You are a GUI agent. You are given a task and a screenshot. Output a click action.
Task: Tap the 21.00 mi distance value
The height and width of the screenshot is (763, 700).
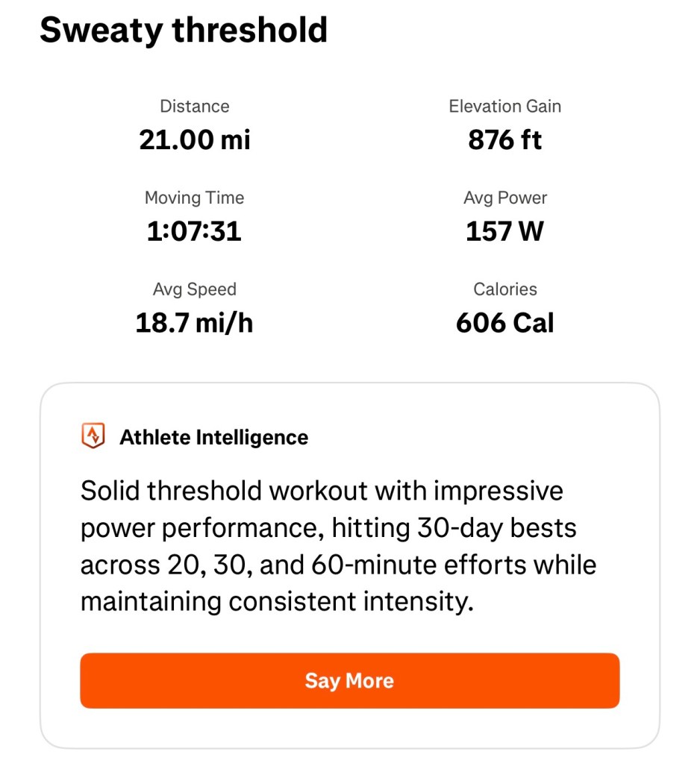[195, 139]
